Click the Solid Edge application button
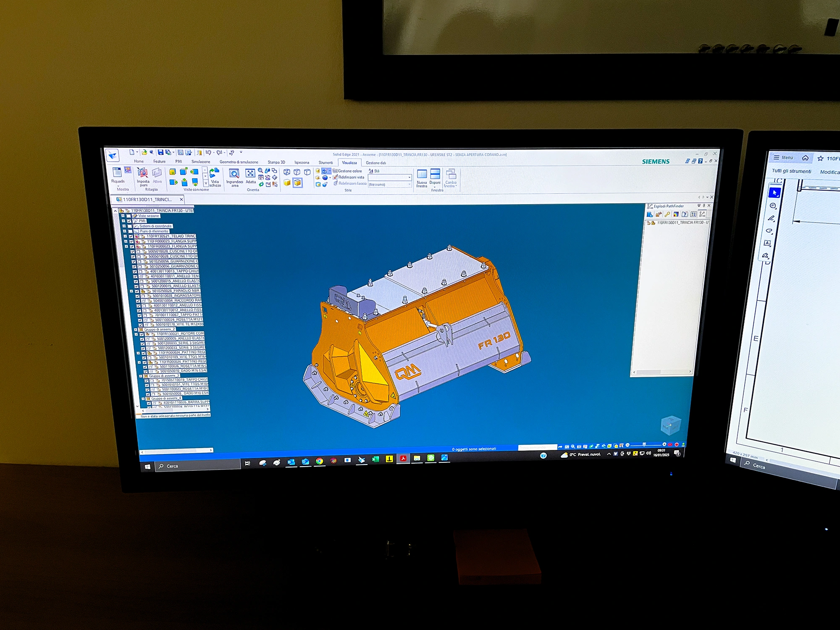The height and width of the screenshot is (630, 840). 113,156
